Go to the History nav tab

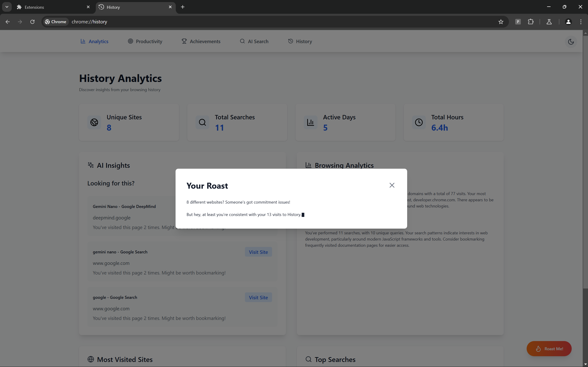click(300, 42)
